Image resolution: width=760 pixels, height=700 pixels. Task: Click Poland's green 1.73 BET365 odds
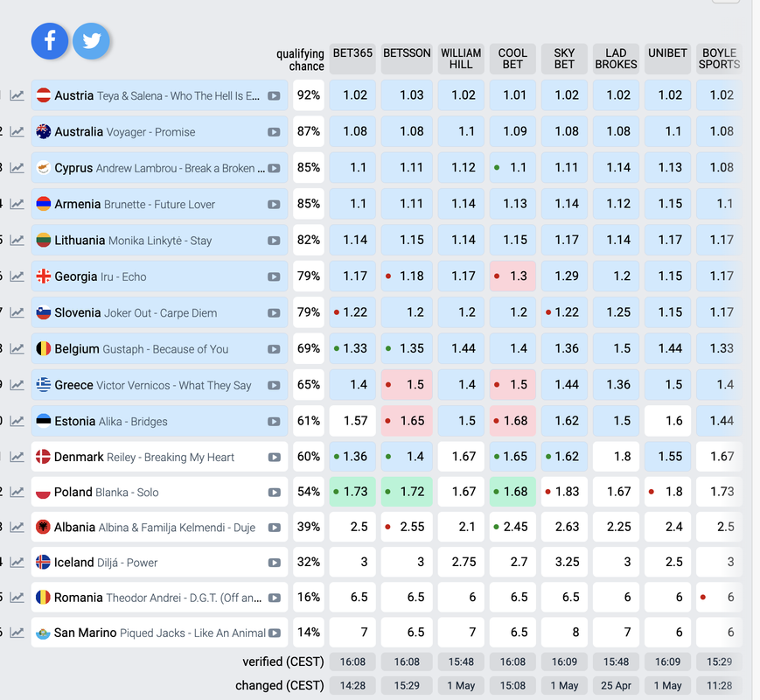pos(352,492)
